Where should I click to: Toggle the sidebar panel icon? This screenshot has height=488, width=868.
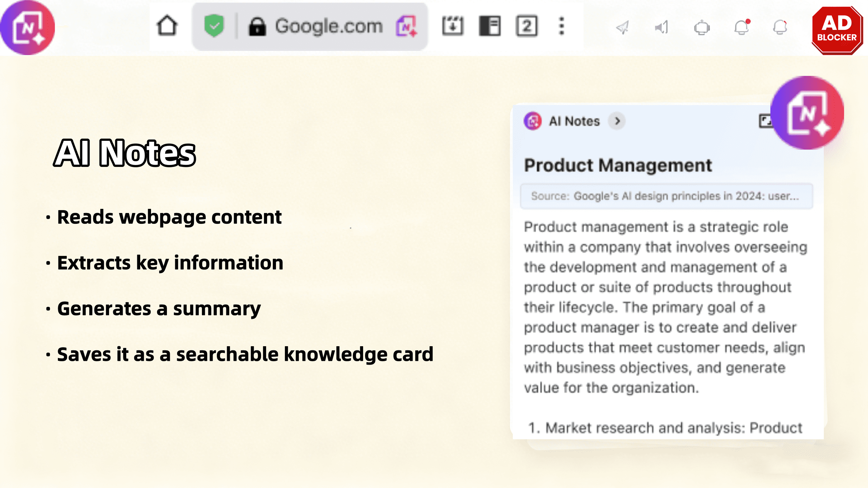(x=490, y=26)
